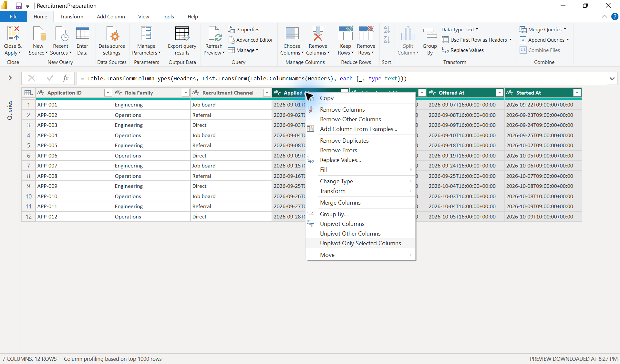Choose Change Type in context menu
Viewport: 620px width, 364px height.
(360, 181)
